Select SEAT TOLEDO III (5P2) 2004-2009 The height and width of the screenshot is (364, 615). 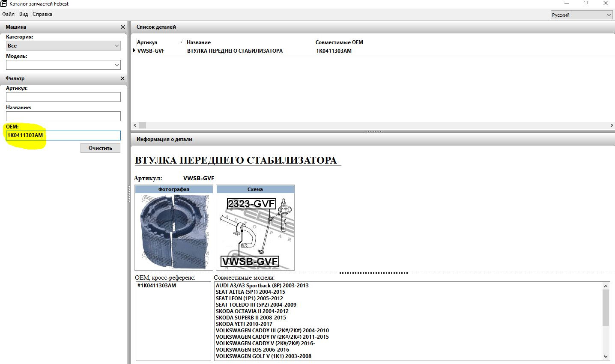256,305
